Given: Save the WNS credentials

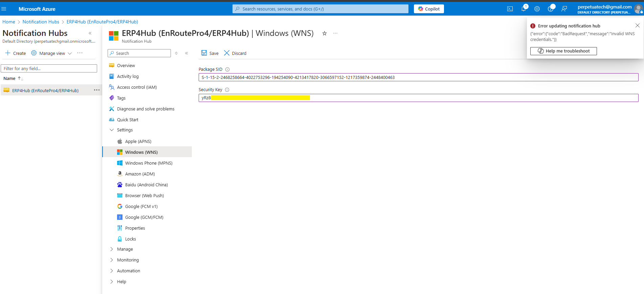Looking at the screenshot, I should pyautogui.click(x=210, y=53).
